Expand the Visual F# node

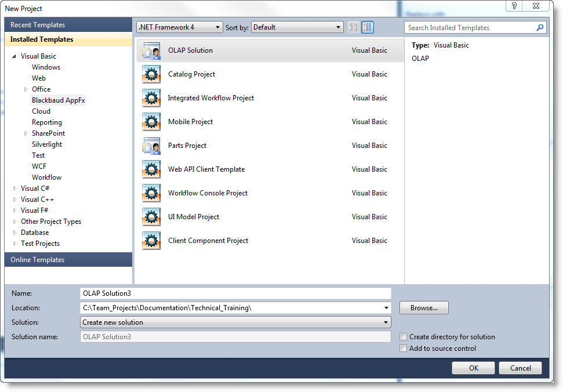(14, 210)
